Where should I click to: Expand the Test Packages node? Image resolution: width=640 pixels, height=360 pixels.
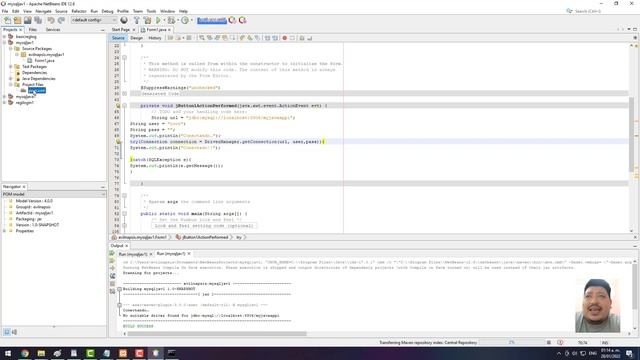coord(11,67)
